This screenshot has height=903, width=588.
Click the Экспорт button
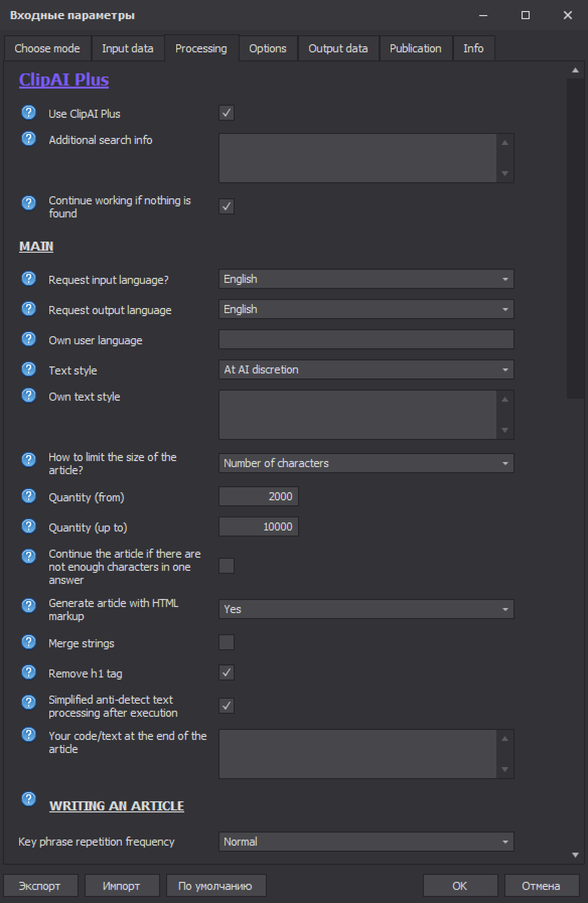(x=40, y=886)
